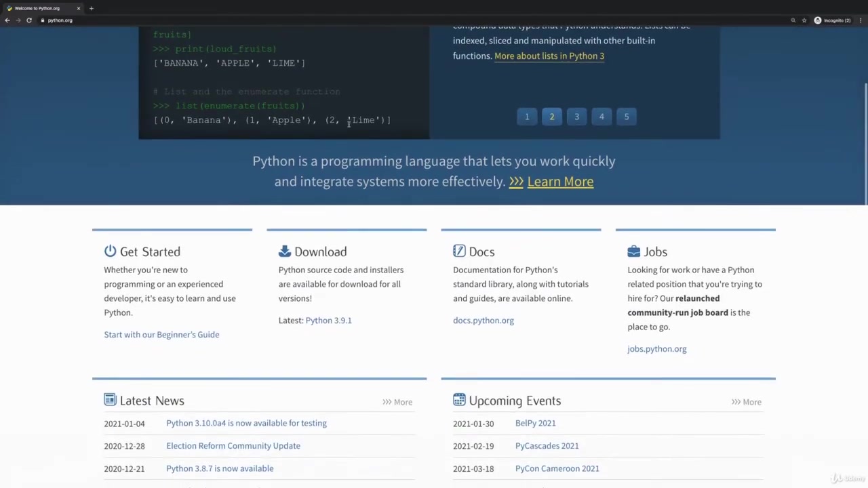The width and height of the screenshot is (868, 488).
Task: Open the Learn More link
Action: (x=559, y=182)
